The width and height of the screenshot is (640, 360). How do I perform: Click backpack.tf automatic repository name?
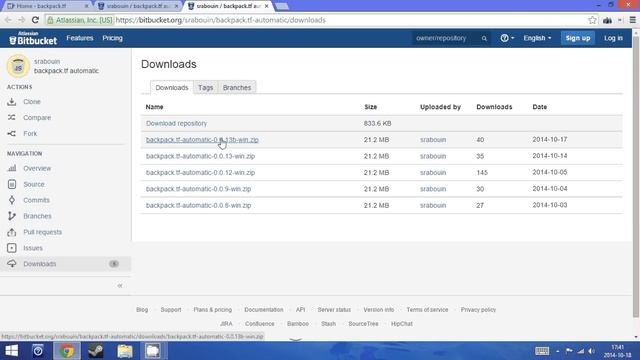coord(66,71)
